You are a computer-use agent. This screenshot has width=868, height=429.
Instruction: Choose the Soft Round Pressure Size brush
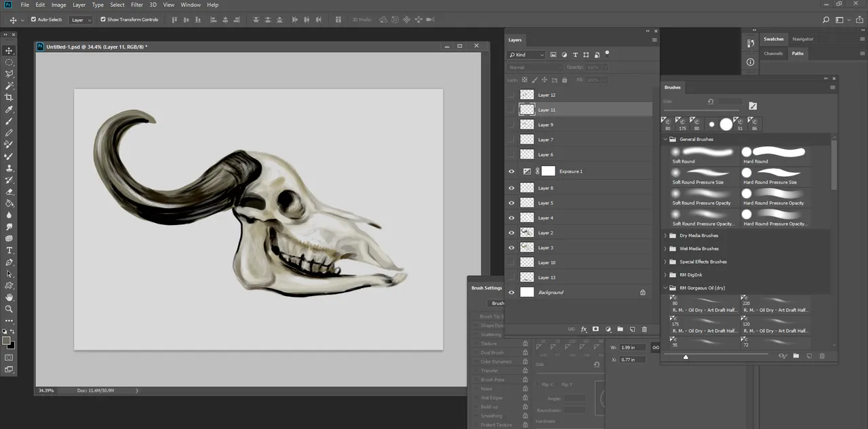pos(703,176)
